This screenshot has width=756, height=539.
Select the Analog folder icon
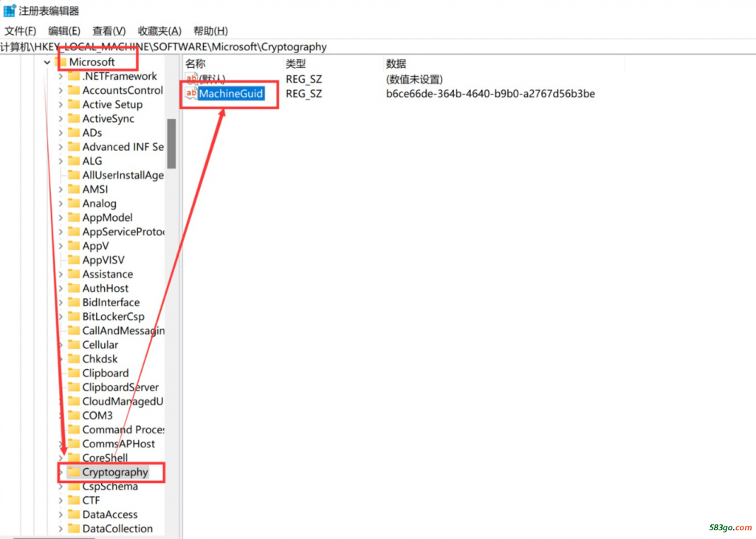[x=74, y=203]
